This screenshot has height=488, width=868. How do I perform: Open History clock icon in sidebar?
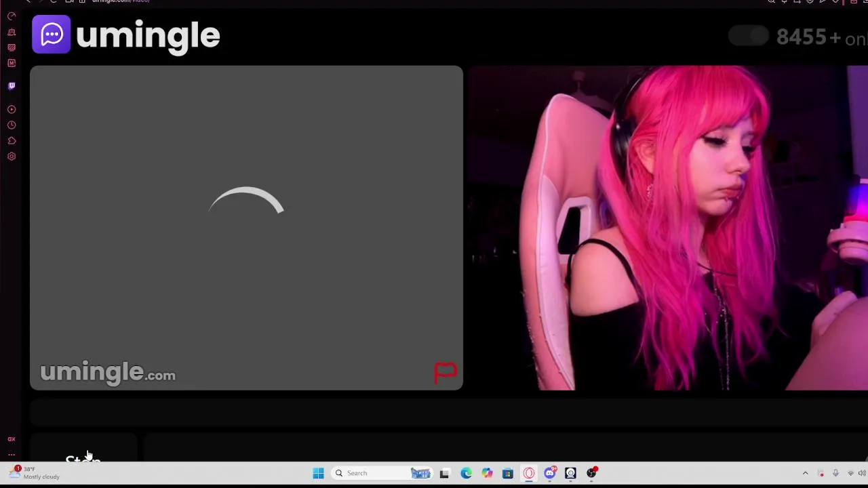click(x=12, y=125)
